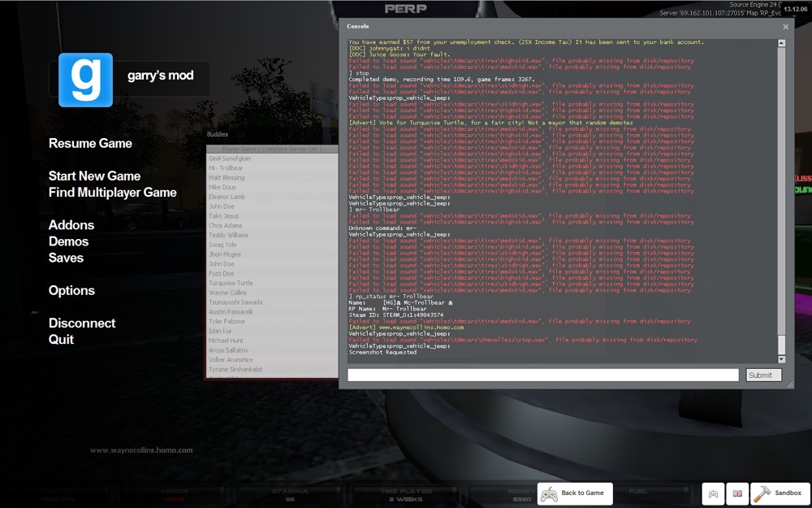Click the Player Name Complete Server List header
This screenshot has width=812, height=508.
pos(272,149)
